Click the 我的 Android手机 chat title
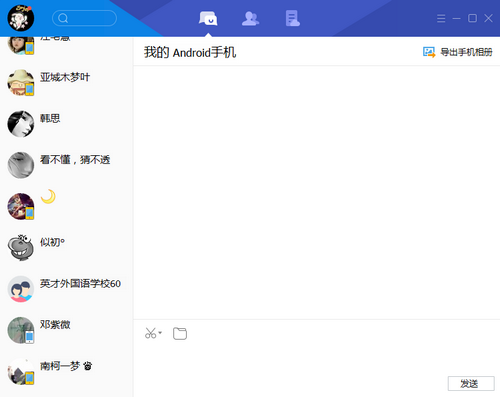The image size is (500, 397). 190,52
